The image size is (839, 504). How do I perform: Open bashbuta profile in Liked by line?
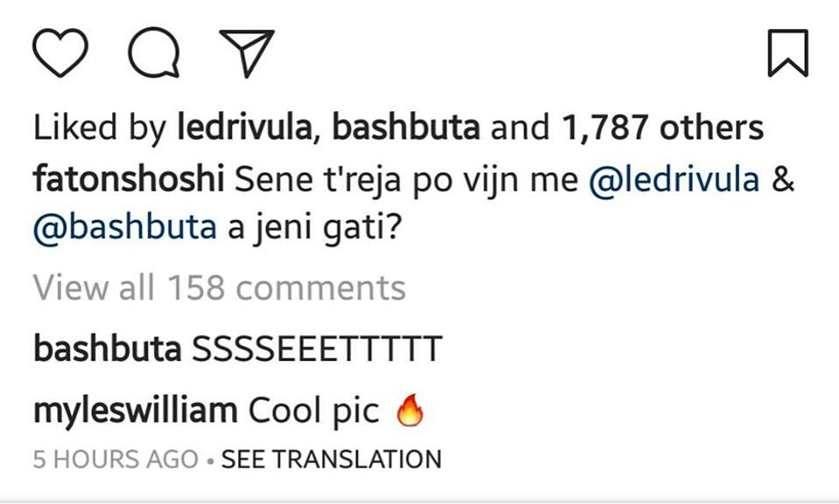(x=405, y=128)
